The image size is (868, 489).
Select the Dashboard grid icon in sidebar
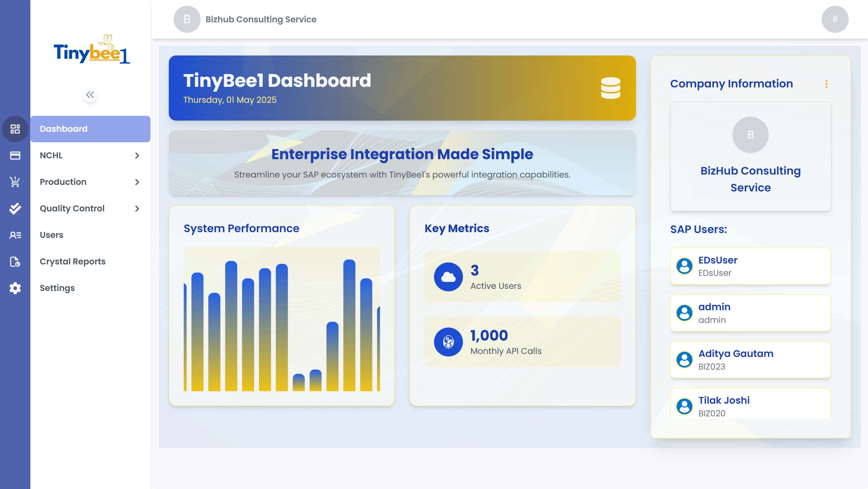[15, 129]
